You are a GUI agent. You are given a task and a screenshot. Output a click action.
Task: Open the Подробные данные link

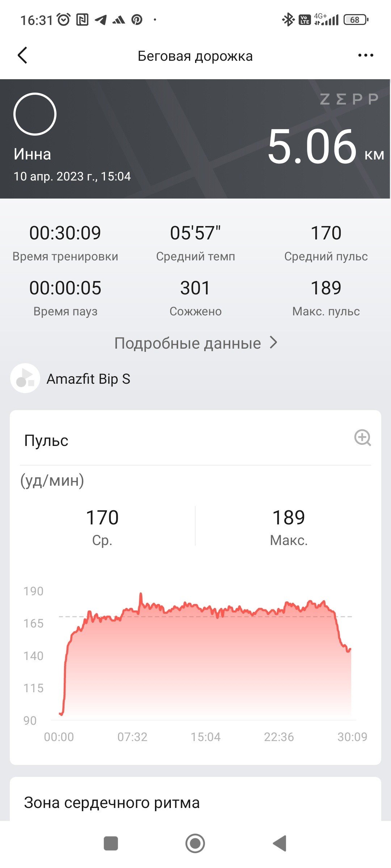[x=188, y=343]
